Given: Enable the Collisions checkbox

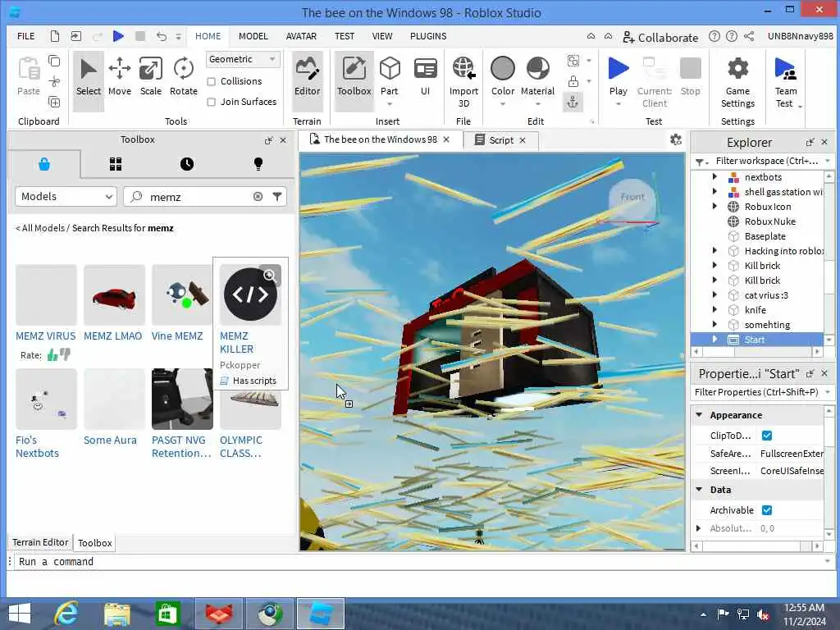Looking at the screenshot, I should (212, 81).
